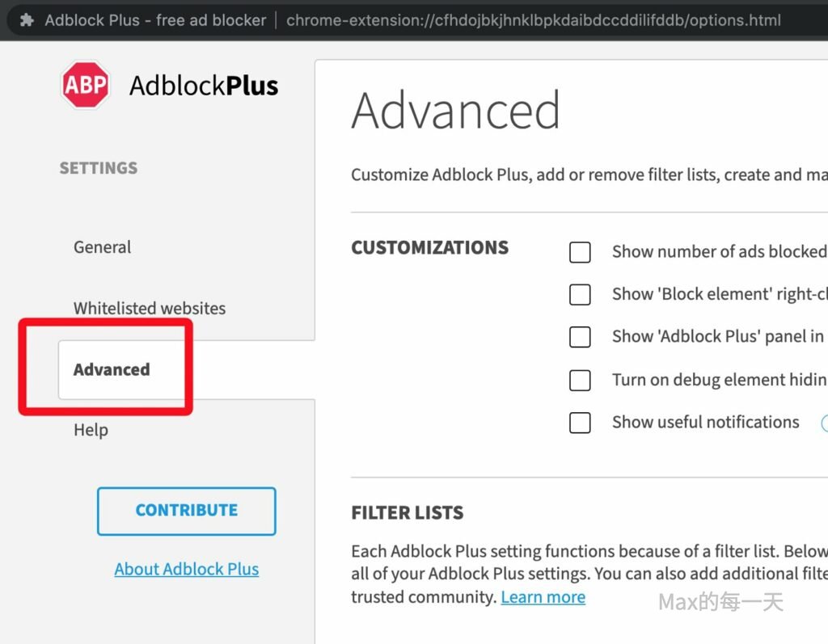The image size is (828, 644).
Task: Toggle 'Show useful notifications' checkbox
Action: coord(580,423)
